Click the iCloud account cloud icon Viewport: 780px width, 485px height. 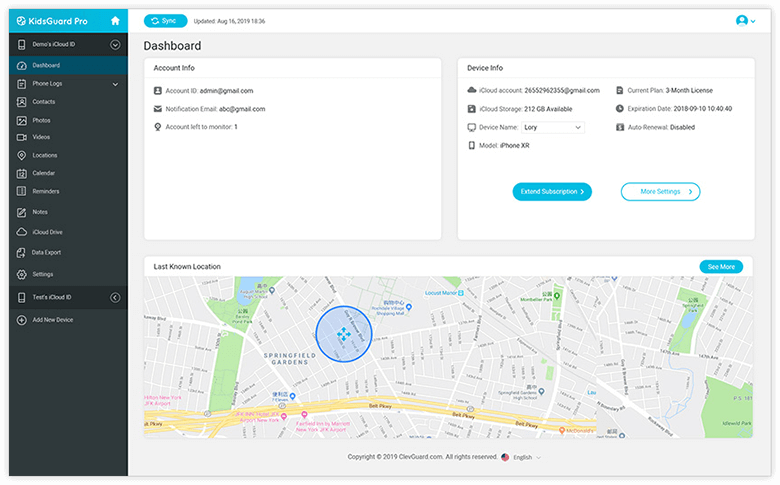coord(472,90)
